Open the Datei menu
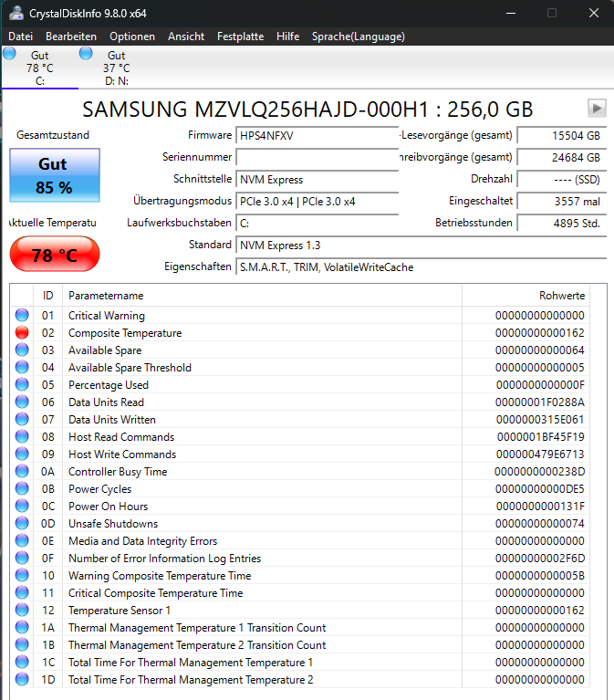614x700 pixels. (20, 37)
